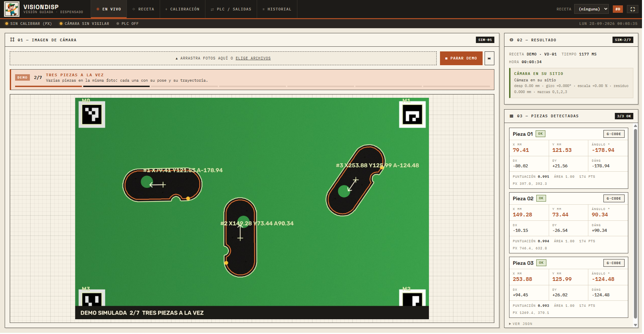Click the #2 piece label in camera image
The image size is (644, 334).
(257, 223)
